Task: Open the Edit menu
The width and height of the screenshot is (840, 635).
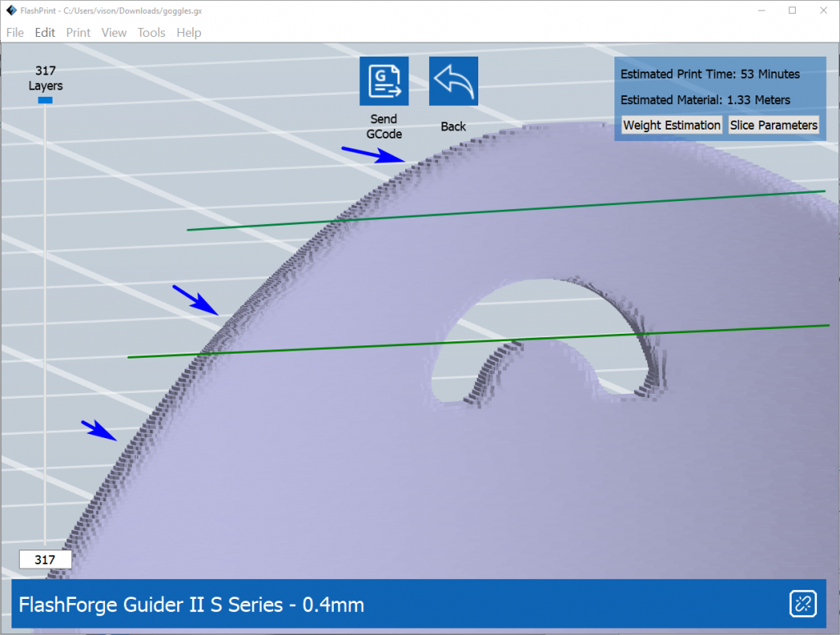Action: pos(45,33)
